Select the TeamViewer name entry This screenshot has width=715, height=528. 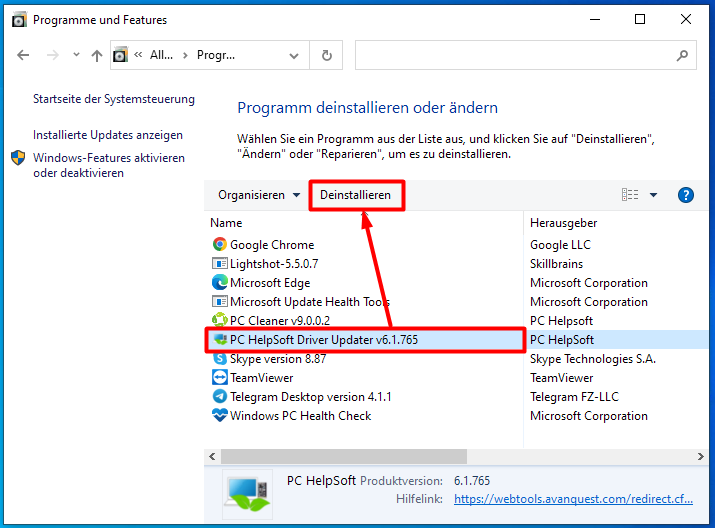pyautogui.click(x=262, y=378)
